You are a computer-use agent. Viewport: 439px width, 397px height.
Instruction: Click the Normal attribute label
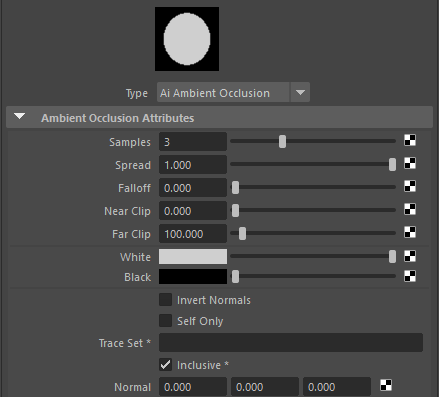point(133,387)
